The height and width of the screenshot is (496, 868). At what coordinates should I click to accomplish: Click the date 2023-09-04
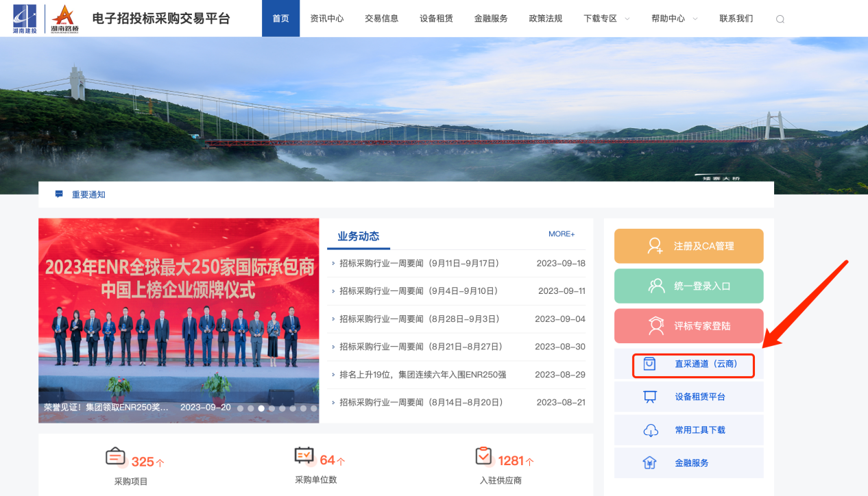click(560, 319)
